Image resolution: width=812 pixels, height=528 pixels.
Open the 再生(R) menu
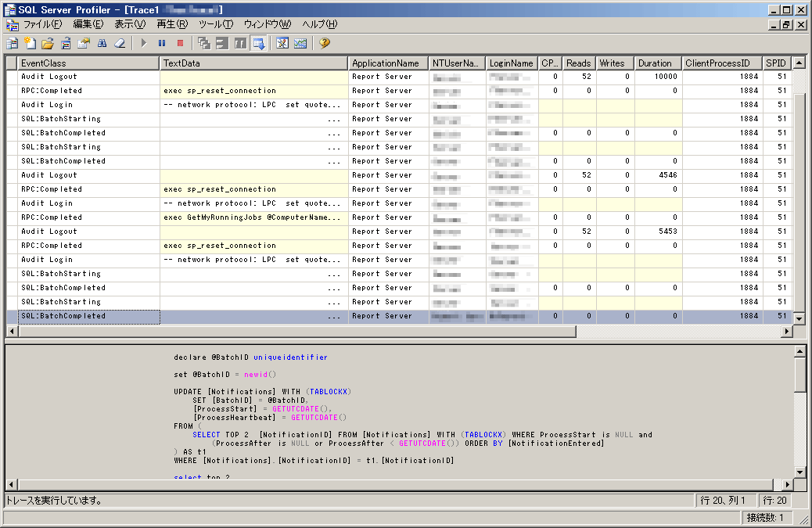(172, 24)
